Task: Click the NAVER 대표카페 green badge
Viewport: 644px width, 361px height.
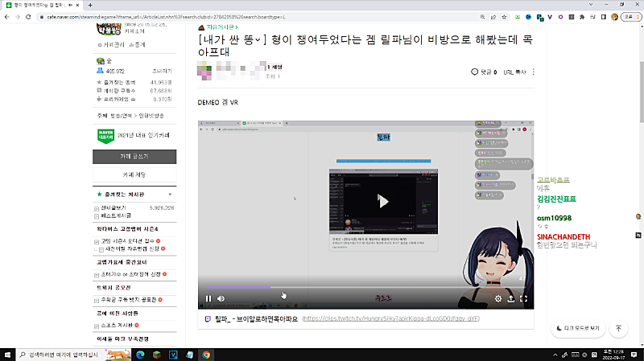Action: (x=105, y=136)
